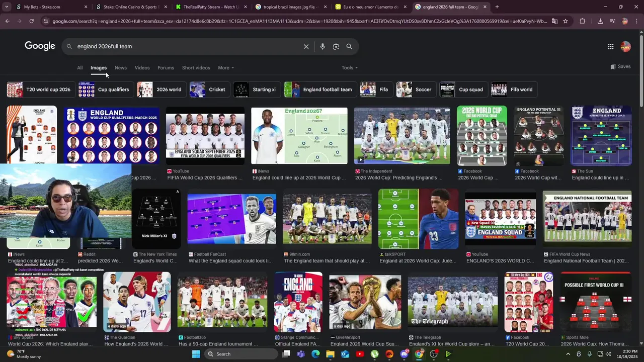The width and height of the screenshot is (644, 362).
Task: Click the Windows taskbar Search box
Action: (x=241, y=354)
